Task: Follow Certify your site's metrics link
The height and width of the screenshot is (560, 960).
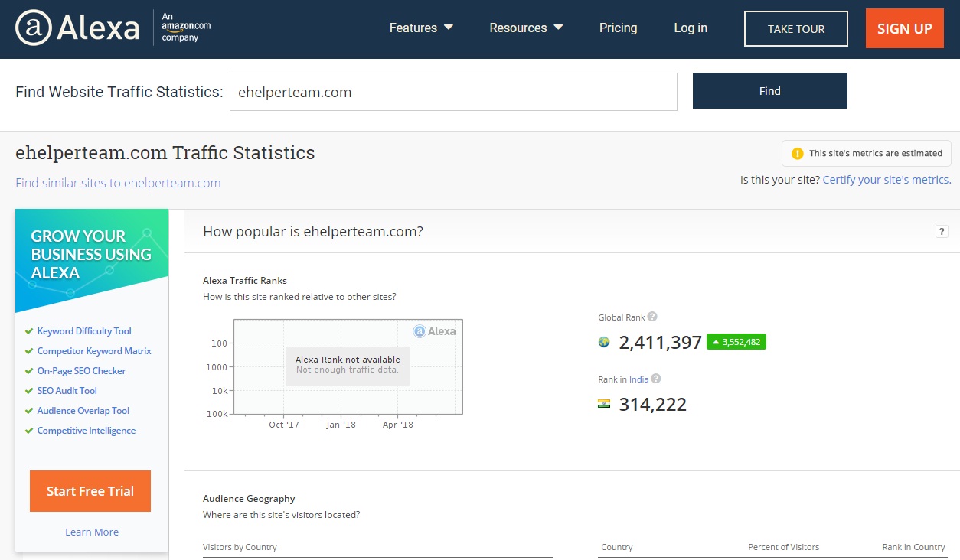Action: point(887,180)
